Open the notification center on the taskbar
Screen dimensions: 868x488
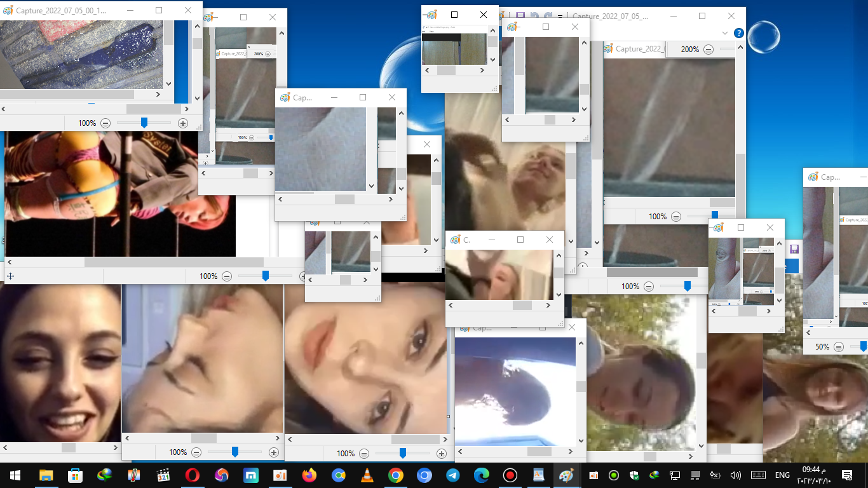[847, 475]
